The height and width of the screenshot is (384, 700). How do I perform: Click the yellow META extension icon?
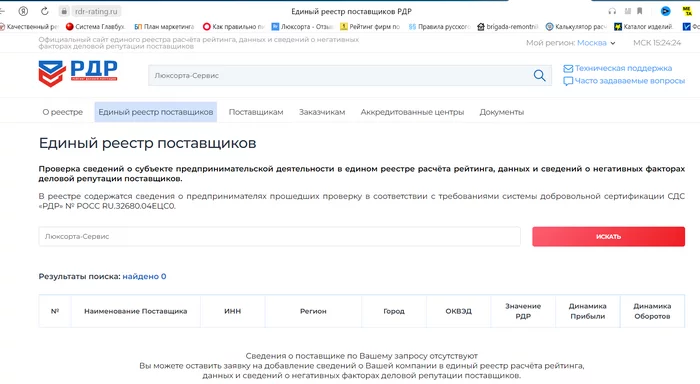click(688, 11)
